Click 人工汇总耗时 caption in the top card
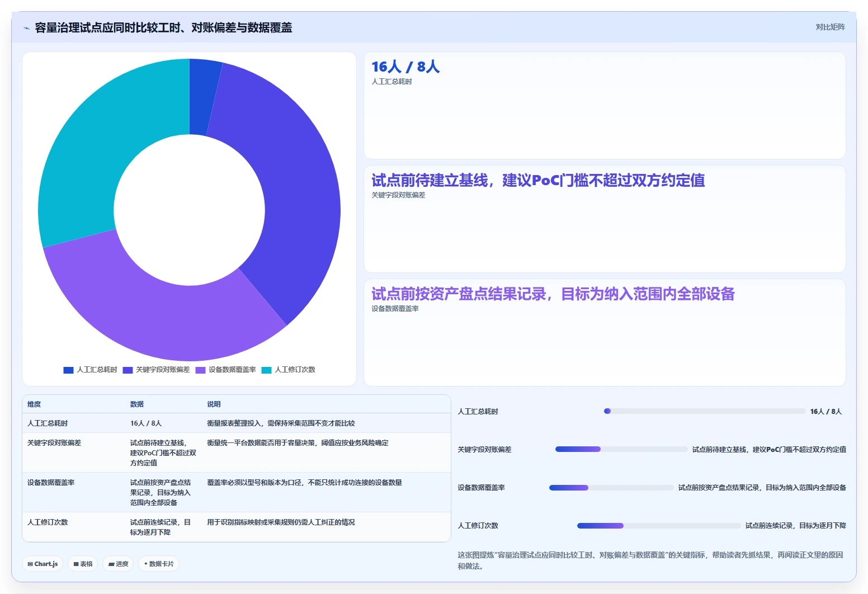This screenshot has width=868, height=594. pos(391,82)
